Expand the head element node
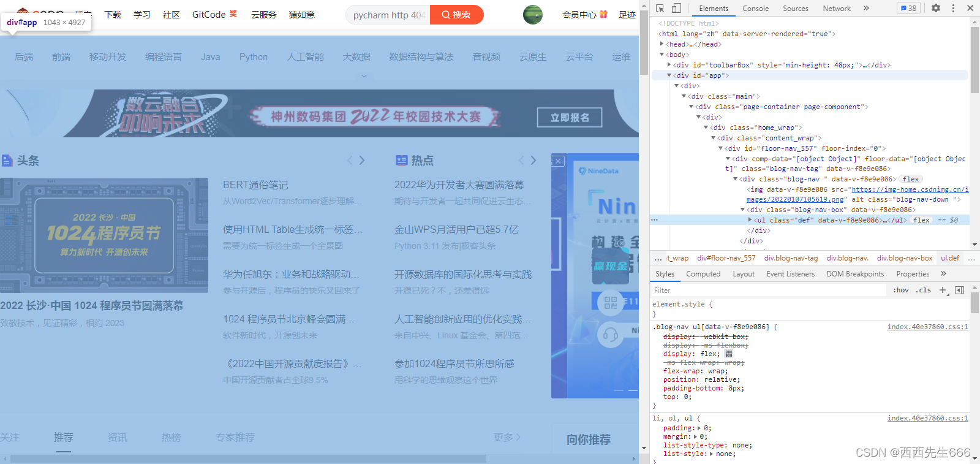Viewport: 980px width, 464px height. (661, 44)
